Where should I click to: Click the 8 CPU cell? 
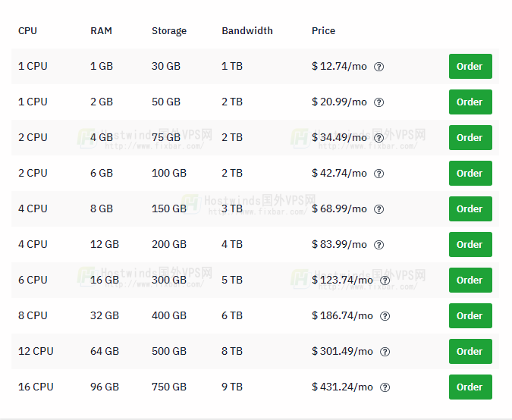coord(33,315)
